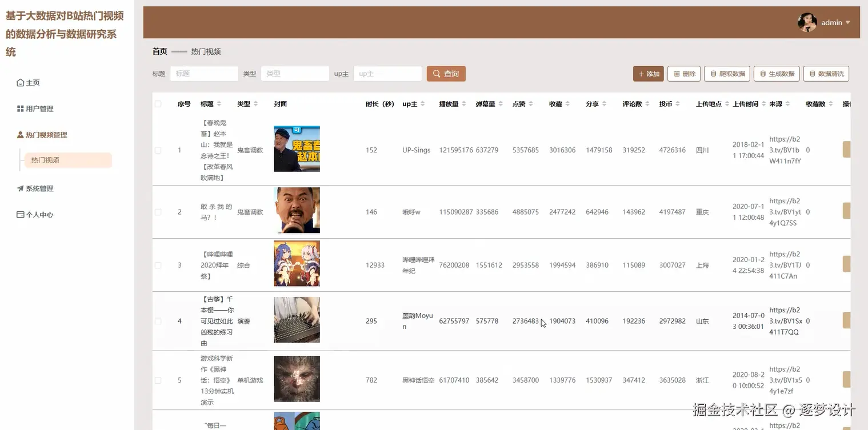Click the 添加 button
The width and height of the screenshot is (868, 430).
point(649,74)
